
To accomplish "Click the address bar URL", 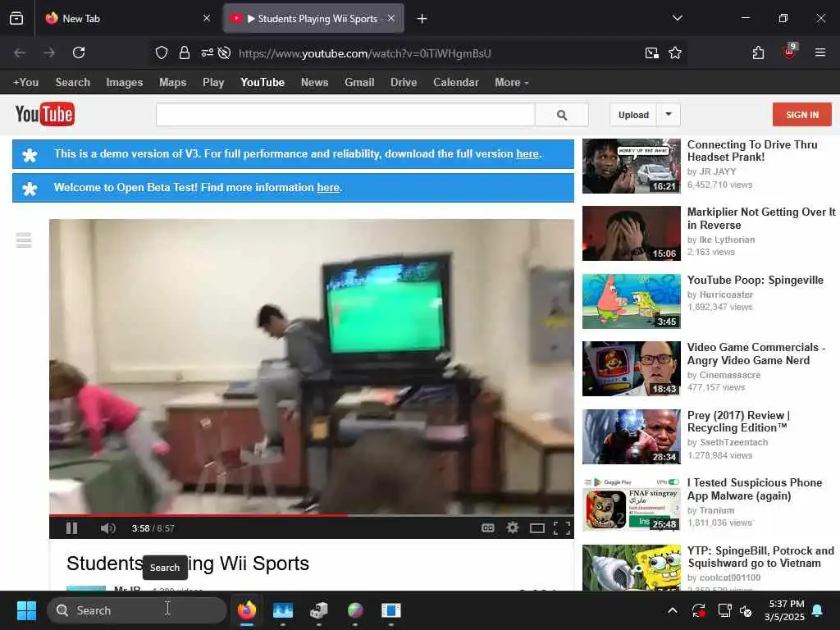I will pyautogui.click(x=365, y=53).
